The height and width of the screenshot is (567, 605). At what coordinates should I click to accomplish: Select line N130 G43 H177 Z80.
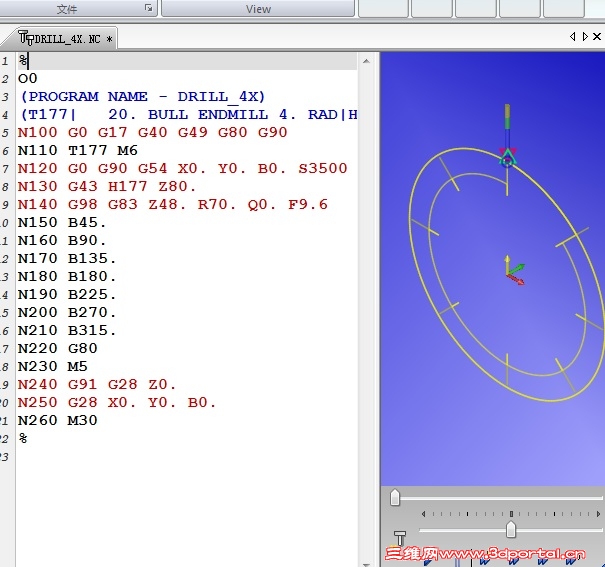click(x=107, y=187)
